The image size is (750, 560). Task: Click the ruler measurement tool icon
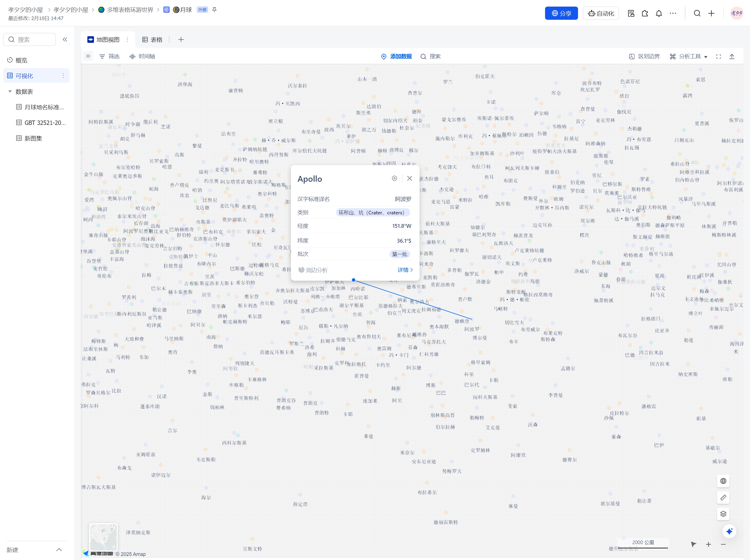(723, 497)
